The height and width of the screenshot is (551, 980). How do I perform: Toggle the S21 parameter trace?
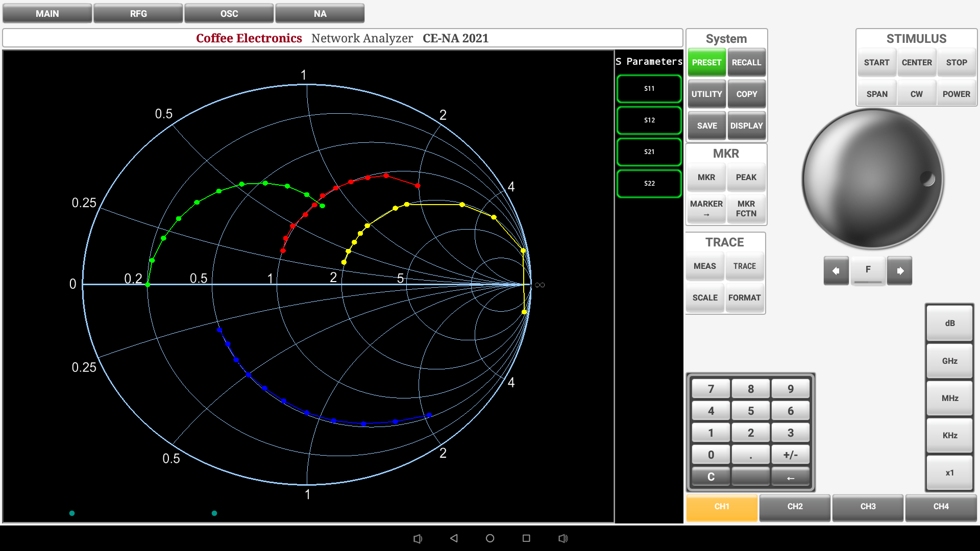click(x=649, y=152)
